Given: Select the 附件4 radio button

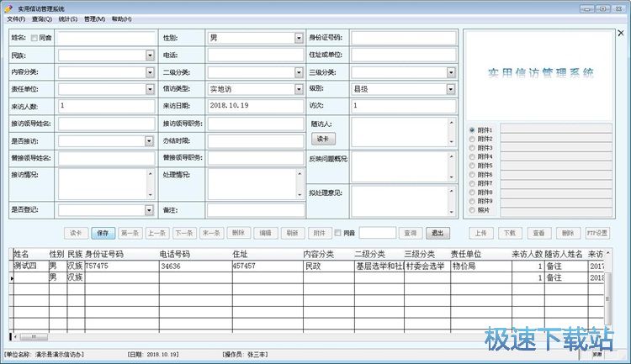Looking at the screenshot, I should click(x=472, y=156).
